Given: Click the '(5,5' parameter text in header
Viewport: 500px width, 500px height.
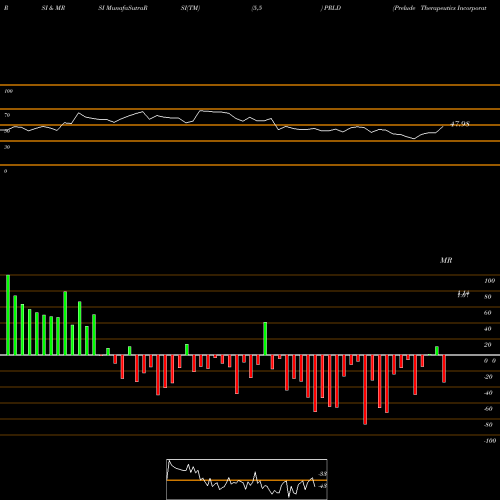Looking at the screenshot, I should (x=257, y=8).
